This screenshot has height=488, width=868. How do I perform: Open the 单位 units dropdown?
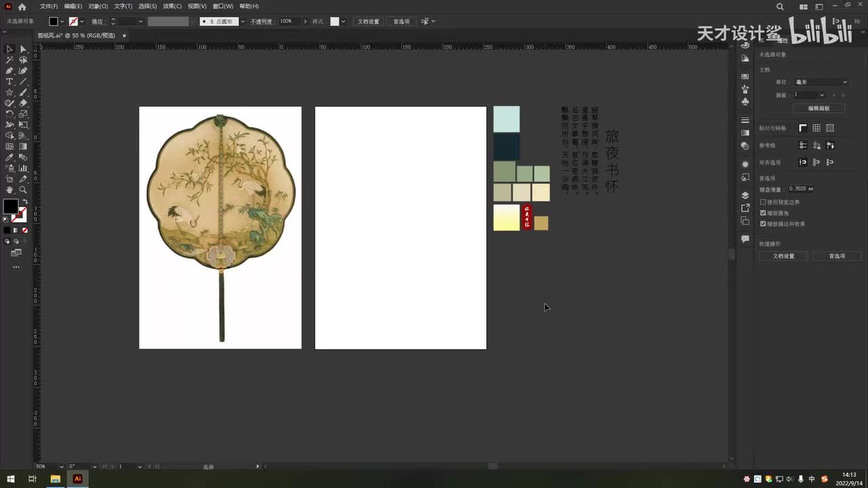(x=821, y=82)
